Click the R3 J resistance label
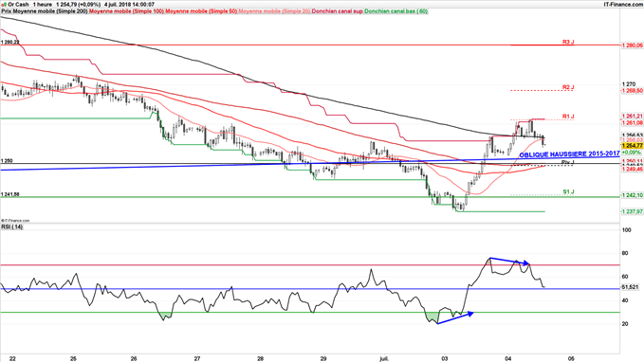The height and width of the screenshot is (362, 644). pos(568,42)
